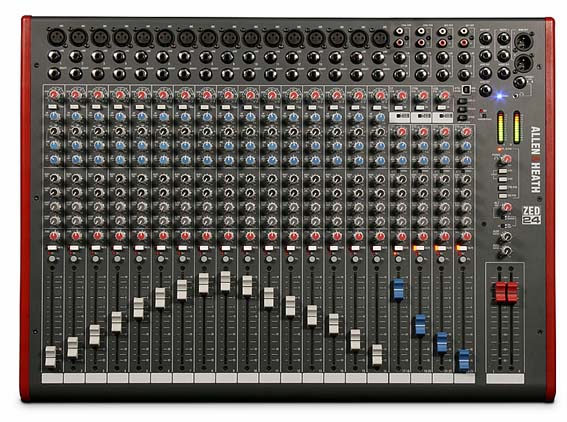The height and width of the screenshot is (422, 567).
Task: Select the channel 5 white fader cap
Action: click(138, 308)
